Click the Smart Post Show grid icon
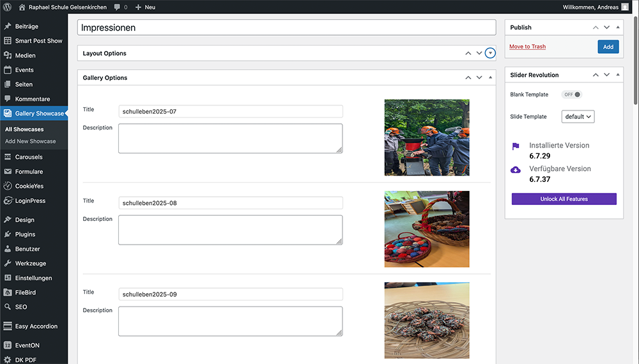This screenshot has height=364, width=639. 7,41
